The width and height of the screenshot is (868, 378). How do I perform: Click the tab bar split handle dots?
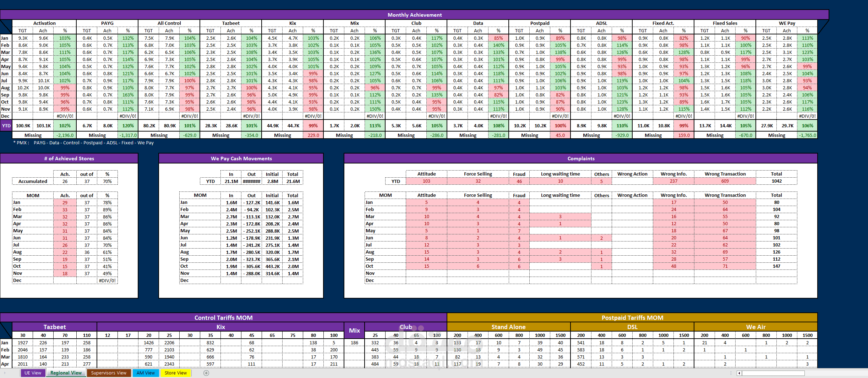(x=731, y=373)
